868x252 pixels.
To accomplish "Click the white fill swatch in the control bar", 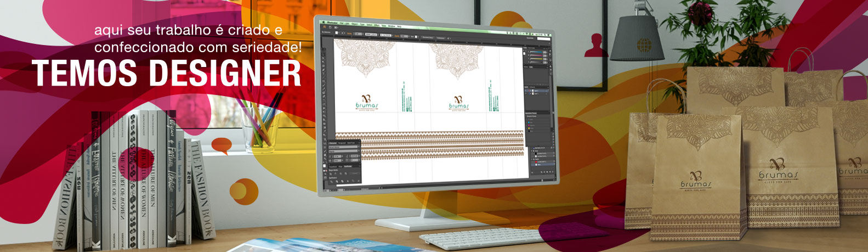I will 337,33.
